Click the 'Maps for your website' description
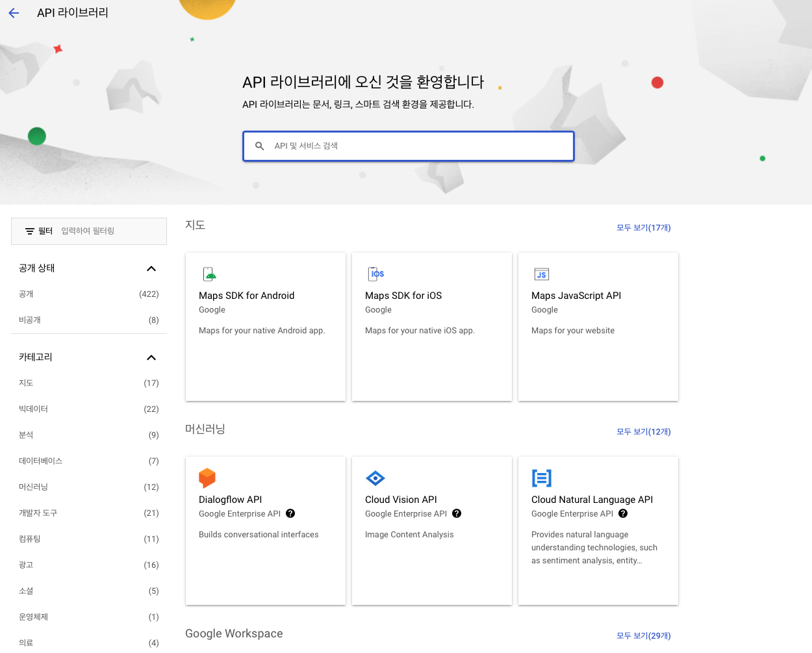Image resolution: width=812 pixels, height=653 pixels. (x=573, y=331)
